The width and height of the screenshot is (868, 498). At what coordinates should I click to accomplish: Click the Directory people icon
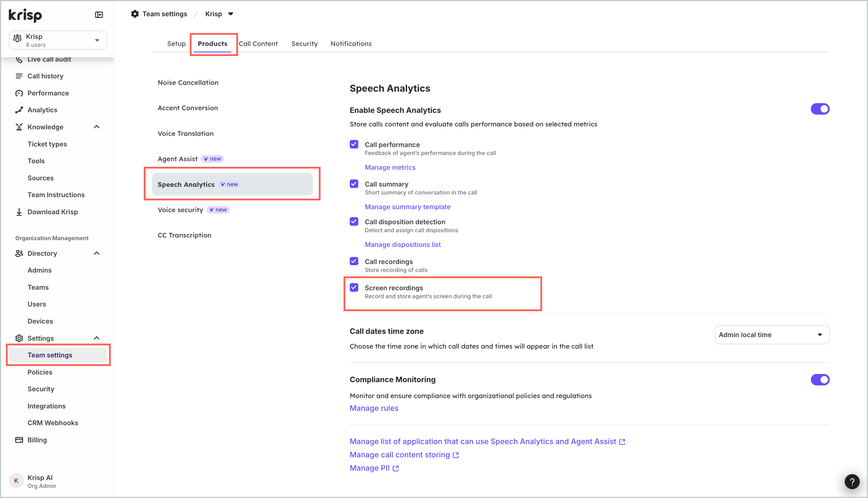(x=19, y=253)
